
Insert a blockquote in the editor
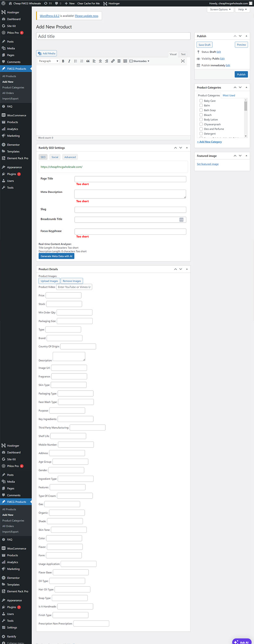(88, 61)
